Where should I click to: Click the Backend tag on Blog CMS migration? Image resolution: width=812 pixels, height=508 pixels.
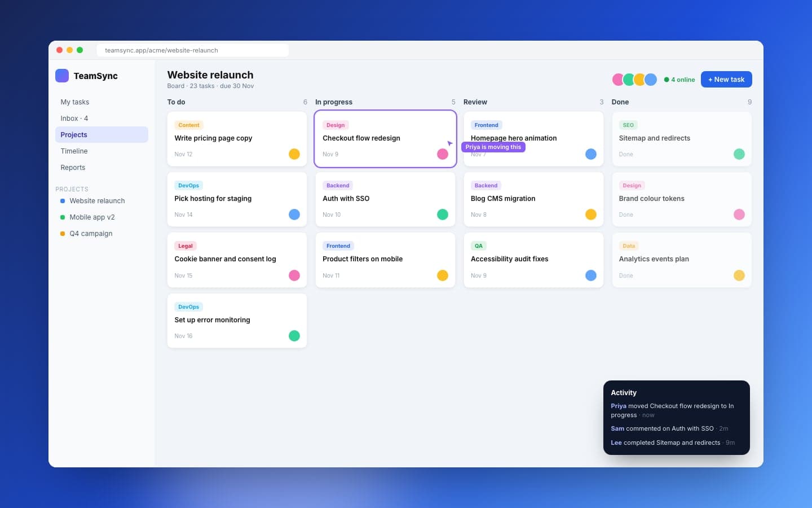486,186
